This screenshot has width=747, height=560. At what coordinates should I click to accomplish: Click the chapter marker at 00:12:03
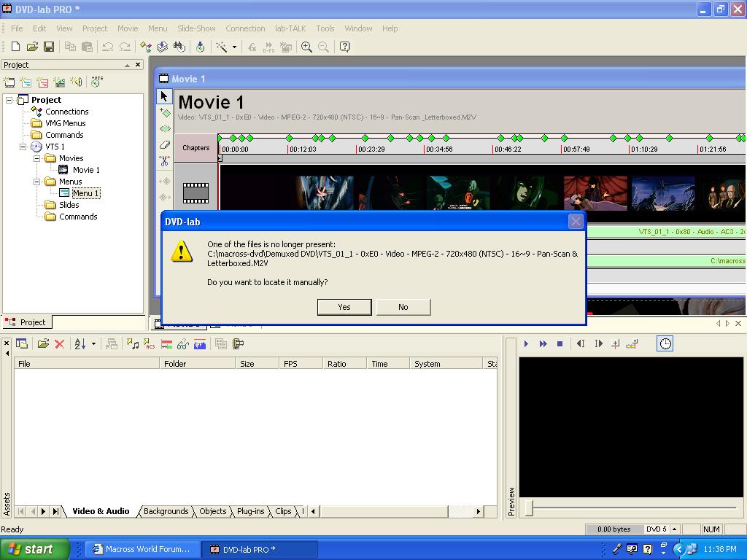coord(289,138)
